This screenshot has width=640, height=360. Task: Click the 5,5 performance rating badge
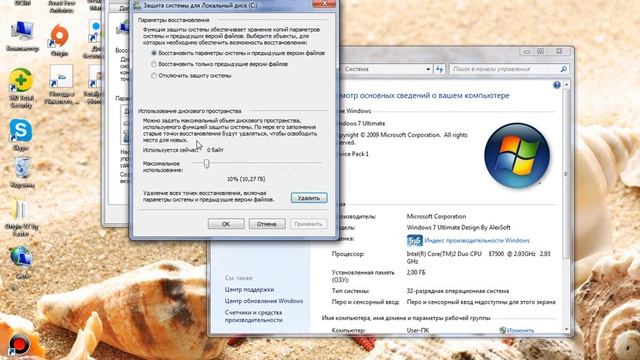click(x=414, y=240)
